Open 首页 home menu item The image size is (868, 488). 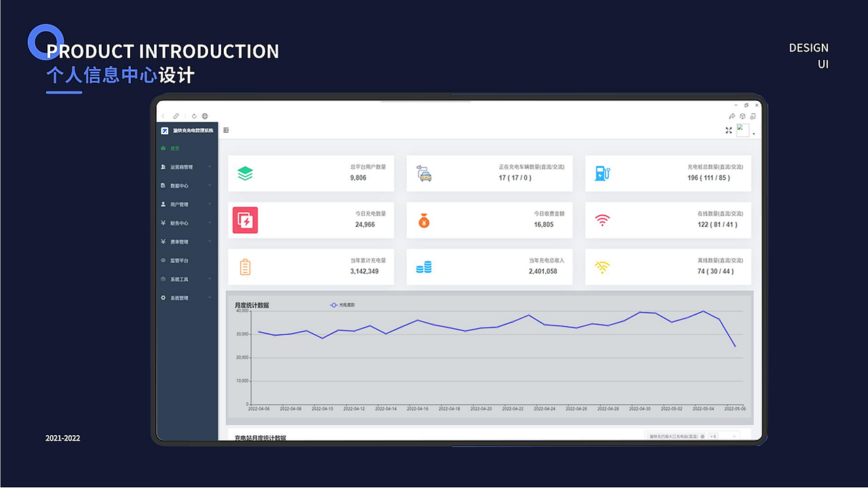(x=187, y=148)
